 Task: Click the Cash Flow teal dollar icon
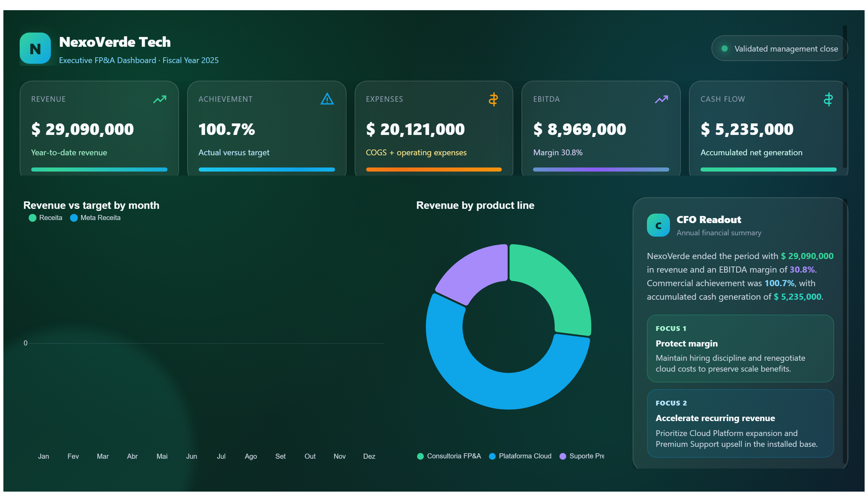(x=828, y=99)
